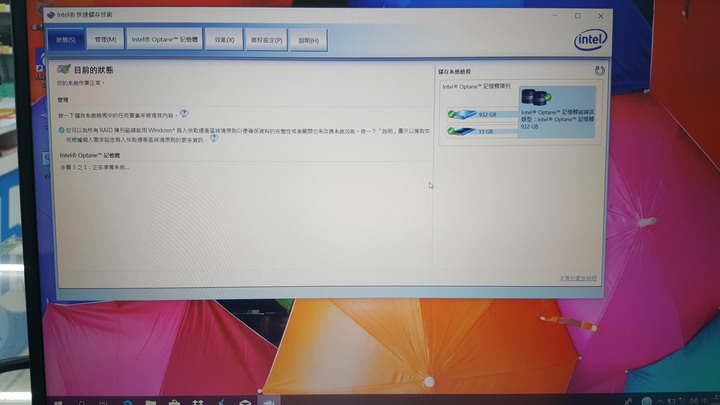Click the Intel logo
Viewport: 720px width, 405px height.
[591, 40]
